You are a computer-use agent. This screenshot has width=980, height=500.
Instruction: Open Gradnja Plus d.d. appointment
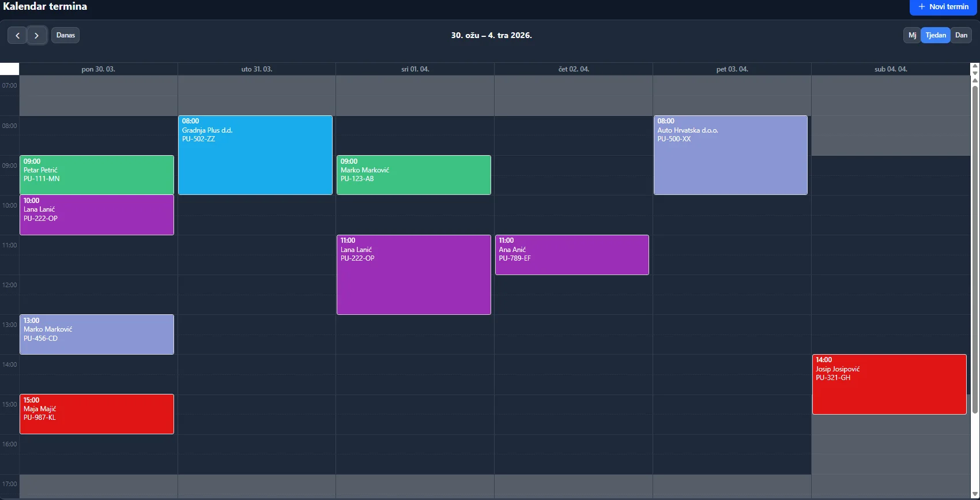pos(255,155)
